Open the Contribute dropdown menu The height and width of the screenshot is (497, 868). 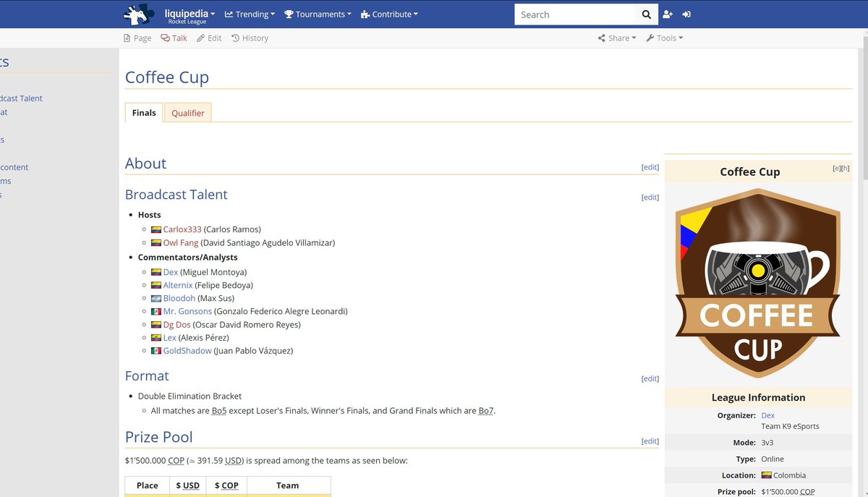[x=389, y=14]
